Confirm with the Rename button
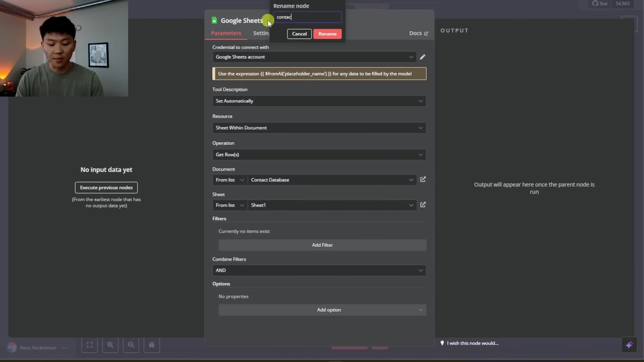Viewport: 644px width, 362px height. pyautogui.click(x=327, y=34)
